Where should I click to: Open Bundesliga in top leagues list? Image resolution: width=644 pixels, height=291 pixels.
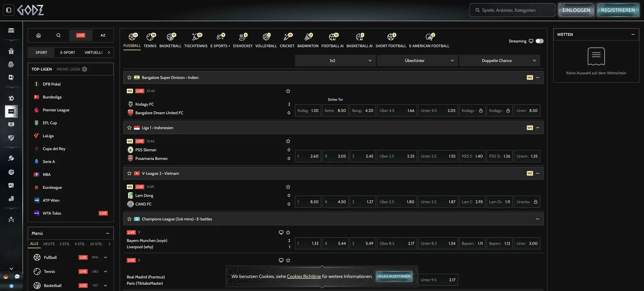click(52, 97)
